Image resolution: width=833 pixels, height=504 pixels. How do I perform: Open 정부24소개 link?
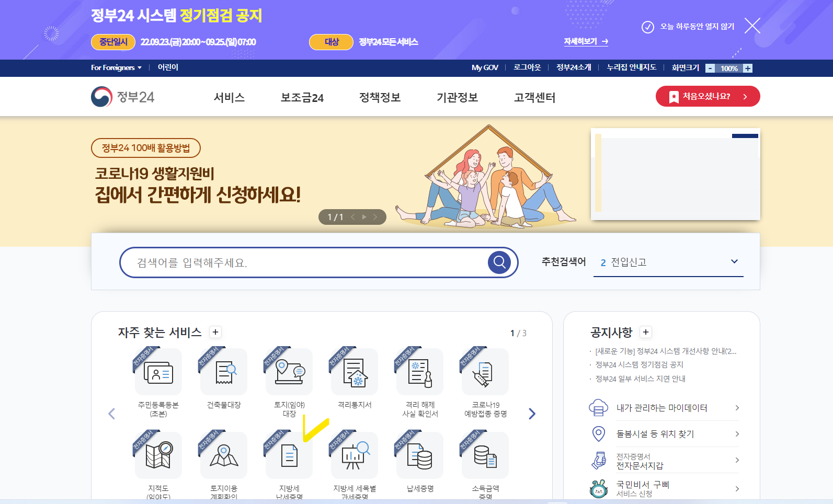point(574,67)
